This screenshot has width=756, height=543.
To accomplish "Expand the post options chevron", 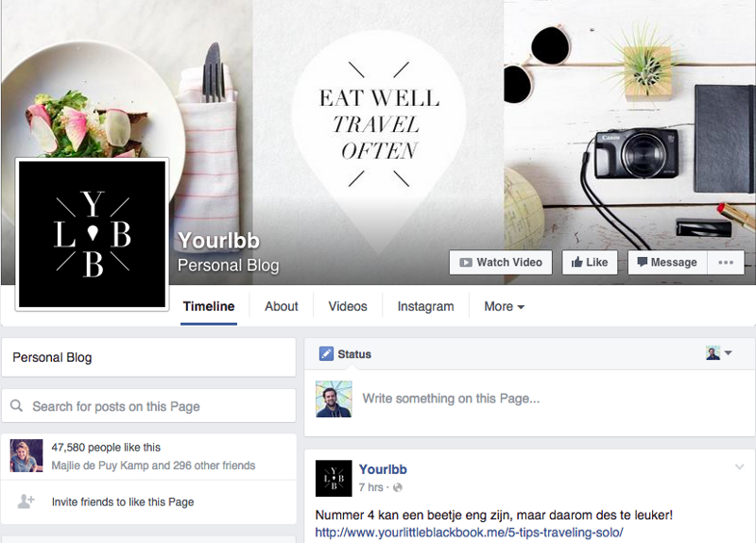I will 739,467.
